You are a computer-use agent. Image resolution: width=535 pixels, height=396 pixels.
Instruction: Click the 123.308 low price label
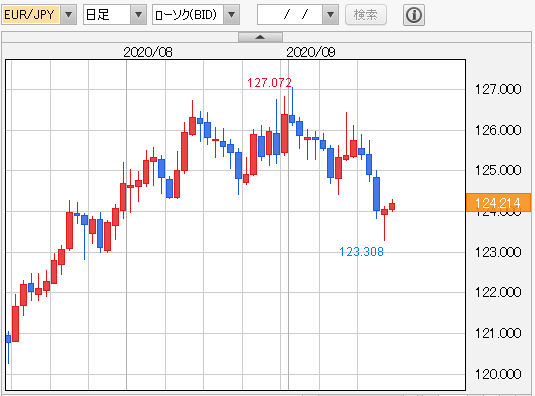pos(361,252)
